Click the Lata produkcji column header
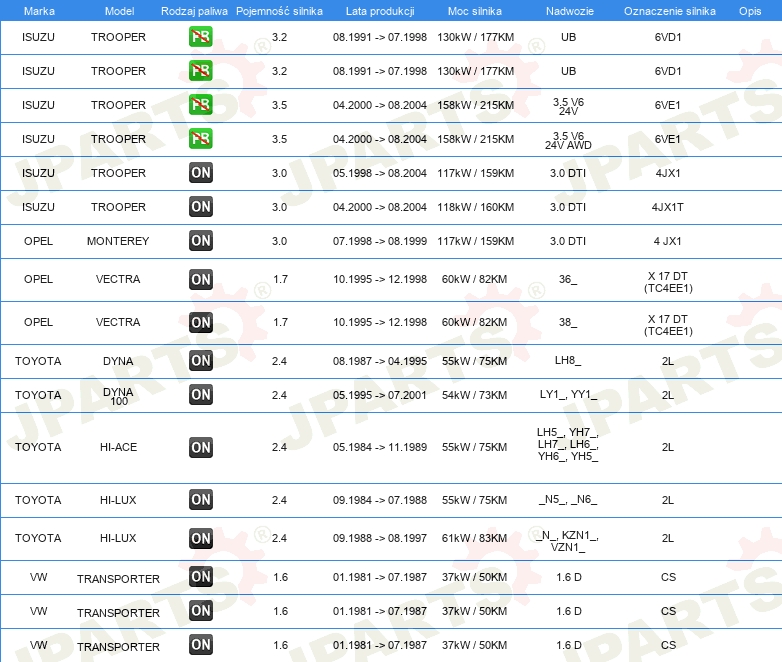The image size is (782, 662). [x=379, y=11]
